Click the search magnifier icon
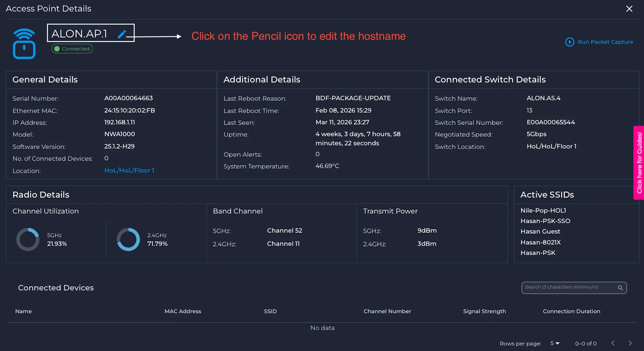Screen dimensions: 644x351 (620, 288)
